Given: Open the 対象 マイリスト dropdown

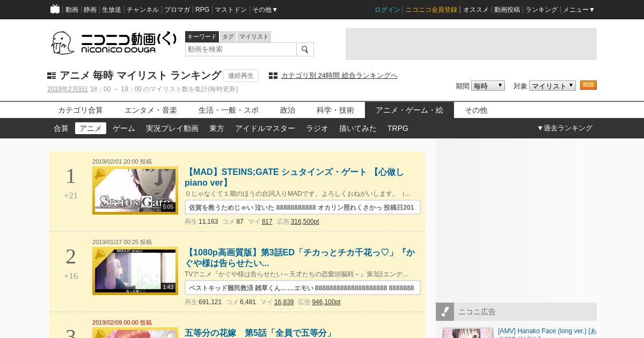Looking at the screenshot, I should (552, 86).
